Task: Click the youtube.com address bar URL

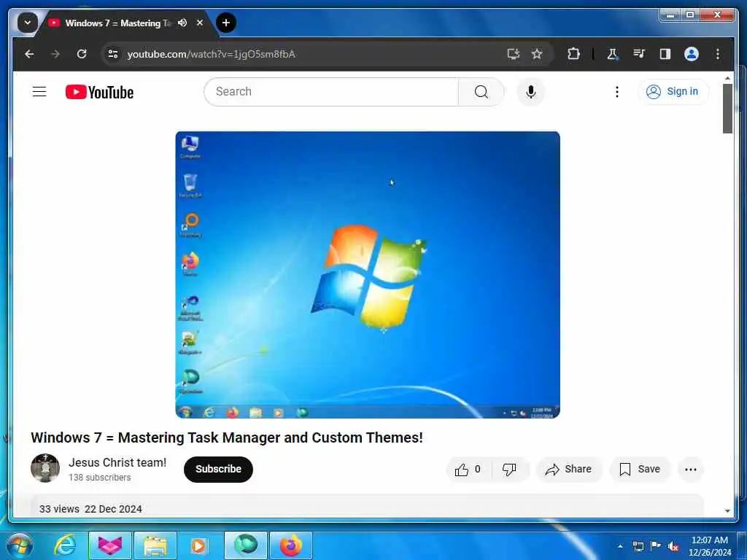Action: (212, 54)
